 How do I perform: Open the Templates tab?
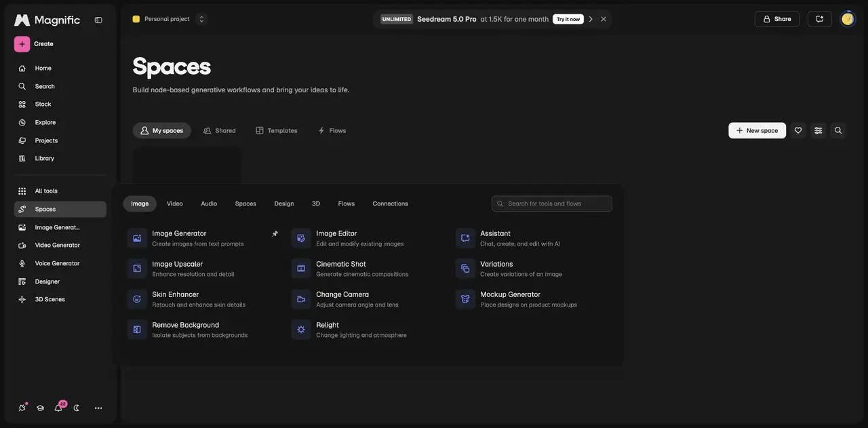pyautogui.click(x=277, y=130)
